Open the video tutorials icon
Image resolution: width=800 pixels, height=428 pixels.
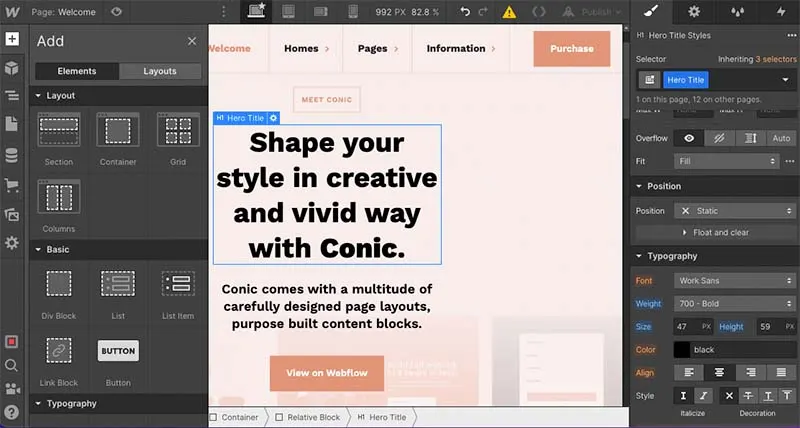(x=12, y=389)
